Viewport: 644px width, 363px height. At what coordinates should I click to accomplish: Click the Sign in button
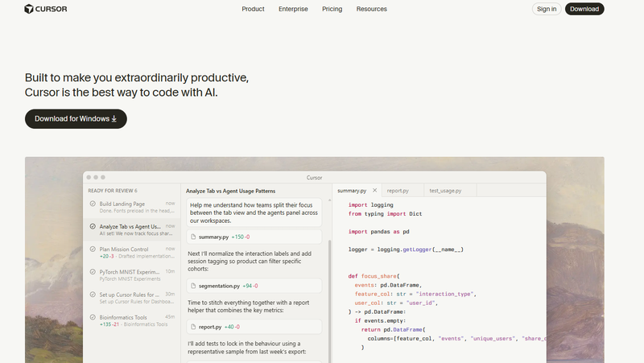pyautogui.click(x=547, y=9)
